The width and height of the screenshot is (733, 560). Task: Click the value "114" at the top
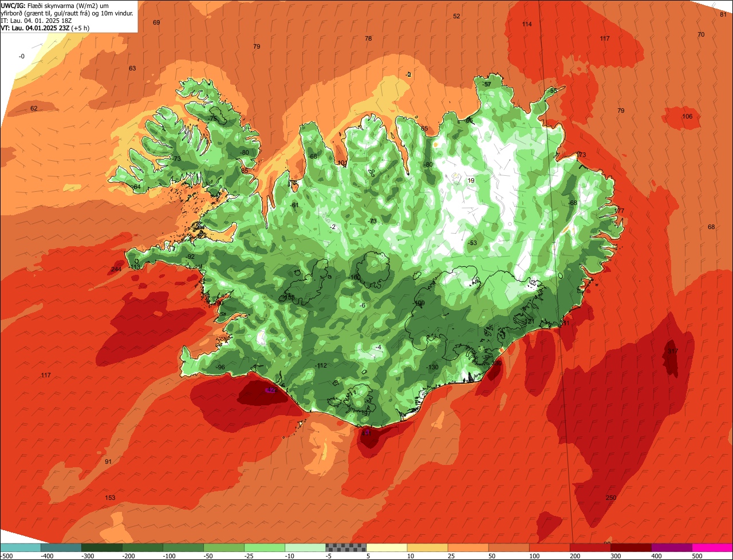(x=527, y=24)
